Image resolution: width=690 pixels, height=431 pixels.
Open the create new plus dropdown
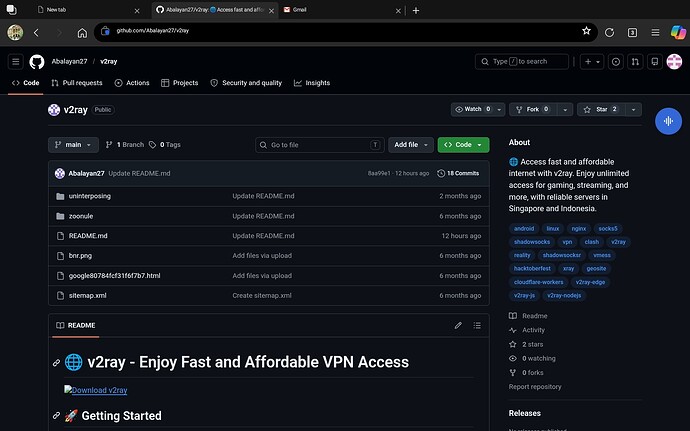tap(592, 62)
